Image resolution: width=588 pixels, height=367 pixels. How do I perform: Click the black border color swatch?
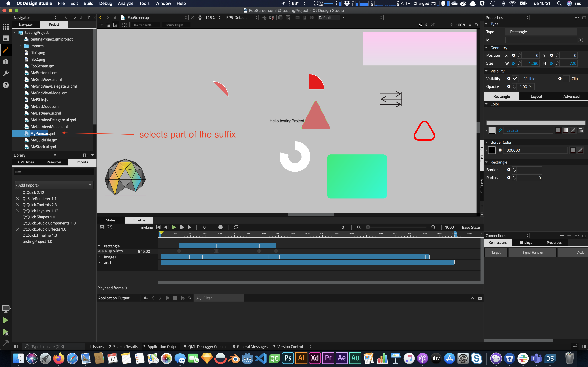(492, 150)
